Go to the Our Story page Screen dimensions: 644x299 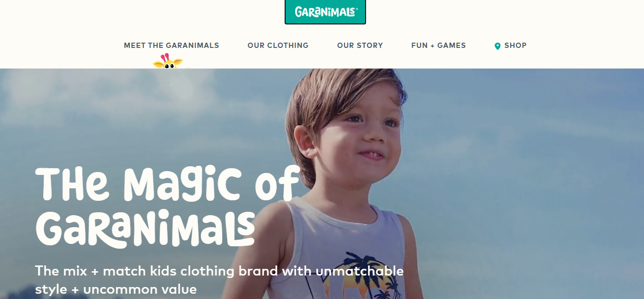coord(360,46)
